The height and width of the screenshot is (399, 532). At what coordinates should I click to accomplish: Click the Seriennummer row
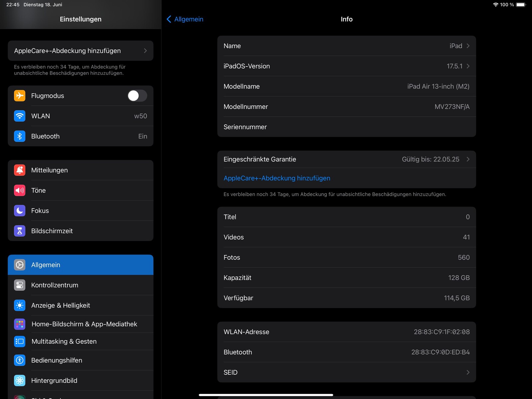347,127
